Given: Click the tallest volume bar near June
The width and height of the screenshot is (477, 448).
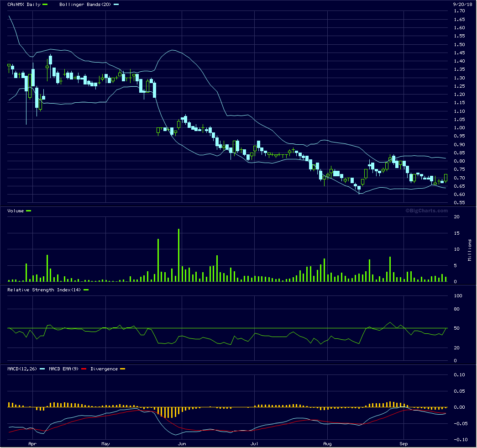Looking at the screenshot, I should click(x=178, y=255).
